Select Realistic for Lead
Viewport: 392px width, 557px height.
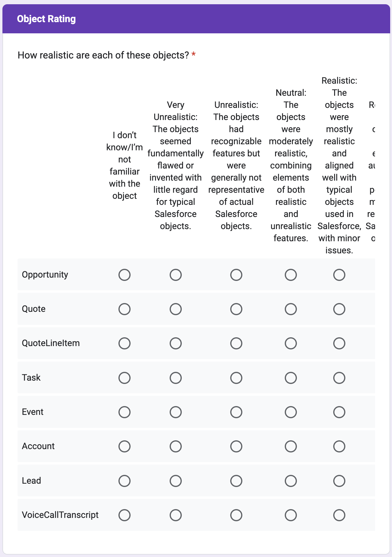(x=339, y=481)
